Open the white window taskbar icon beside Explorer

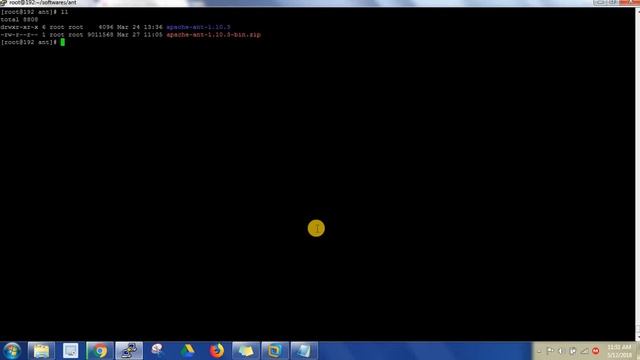70,351
